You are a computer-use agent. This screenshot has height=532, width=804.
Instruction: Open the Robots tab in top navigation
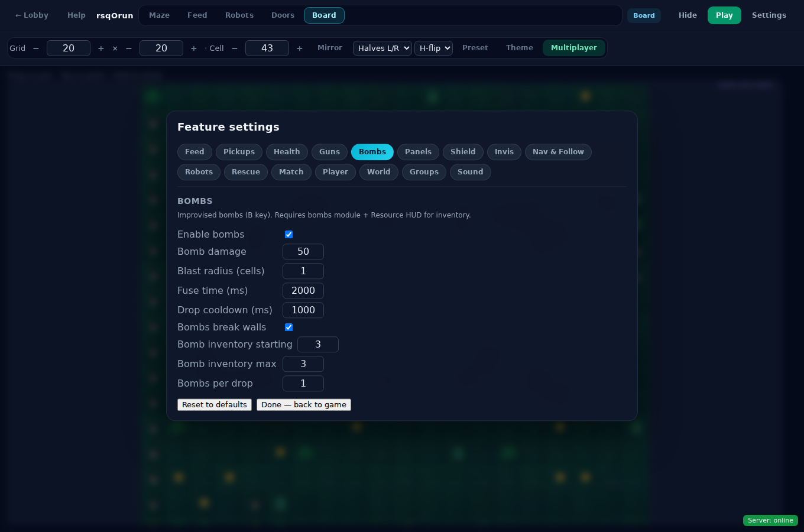239,15
